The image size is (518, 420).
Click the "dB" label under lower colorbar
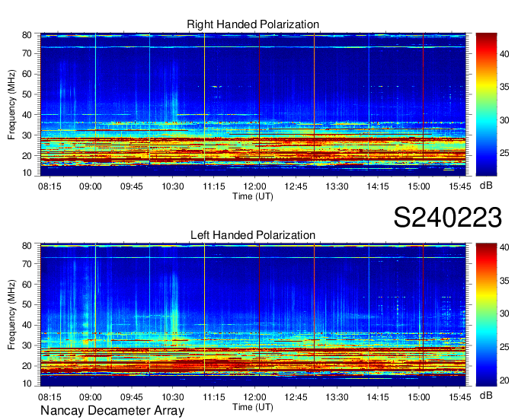(486, 395)
